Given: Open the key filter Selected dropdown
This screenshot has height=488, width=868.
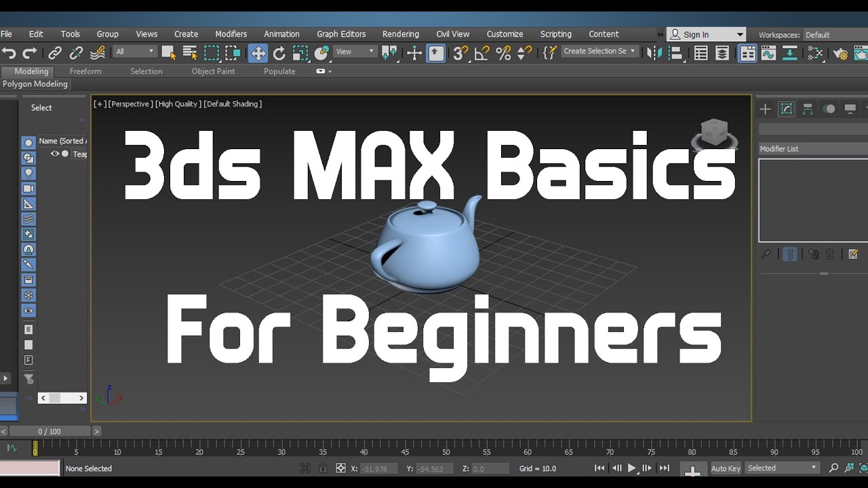Looking at the screenshot, I should [x=782, y=468].
